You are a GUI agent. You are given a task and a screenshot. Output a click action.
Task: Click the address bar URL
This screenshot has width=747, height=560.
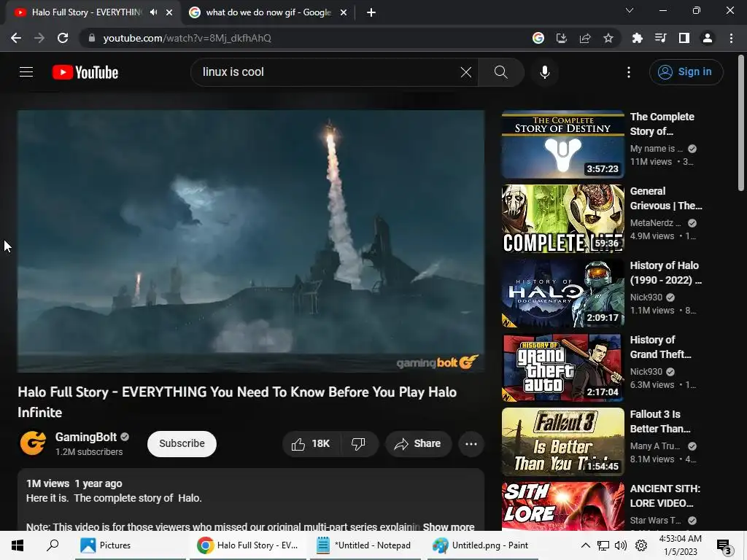coord(187,38)
